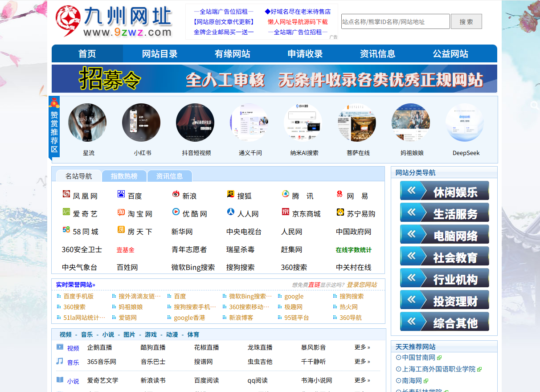The image size is (540, 392).
Task: Click the 搜索 button
Action: 466,21
